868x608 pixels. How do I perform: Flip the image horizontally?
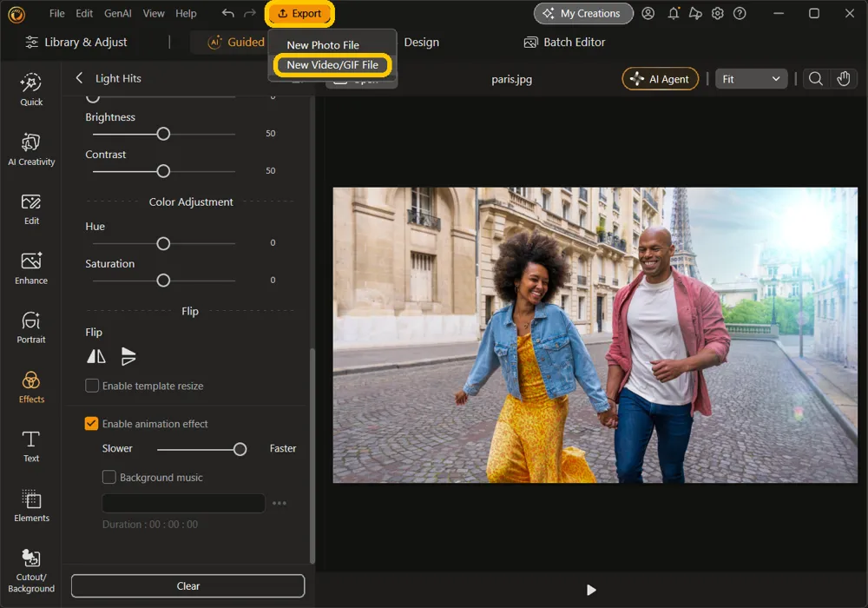(x=96, y=356)
